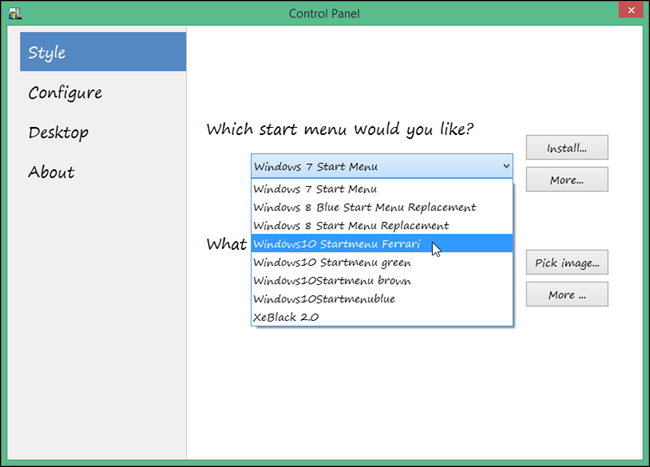Pick Windows 8 Blue Start Menu Replacement
Viewport: 650px width, 467px height.
382,207
